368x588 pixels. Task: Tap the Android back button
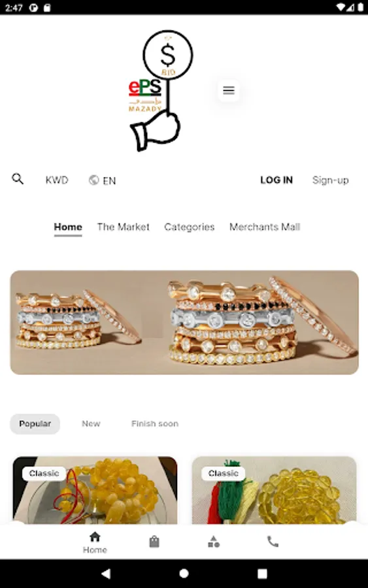coord(106,574)
